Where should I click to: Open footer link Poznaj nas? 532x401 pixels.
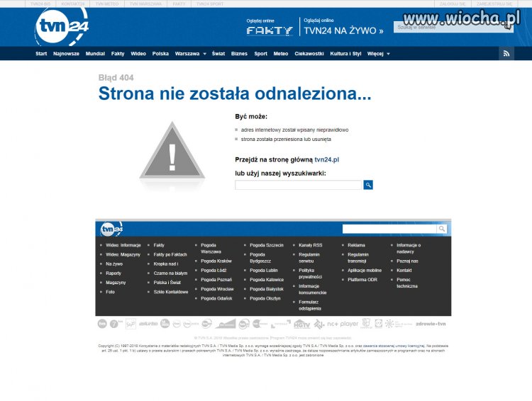point(407,261)
